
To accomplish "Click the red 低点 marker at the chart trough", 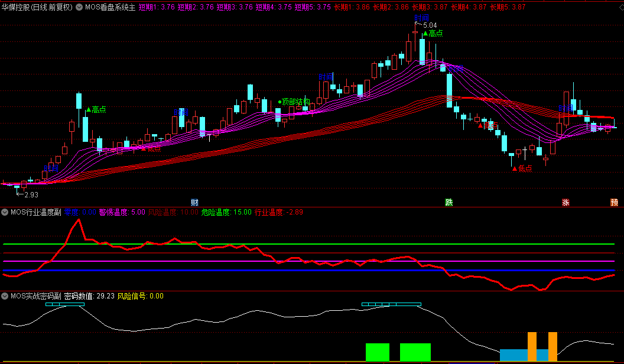I will tap(522, 168).
